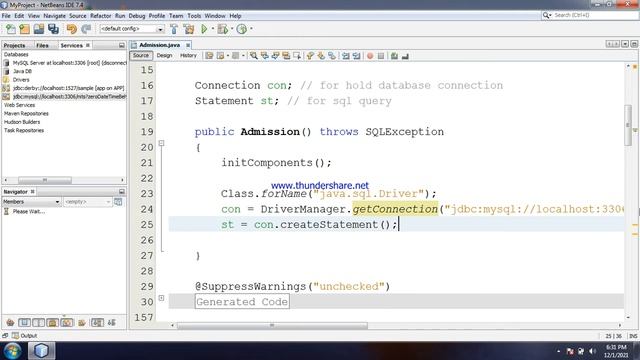Click the Output window icon

coord(15,336)
